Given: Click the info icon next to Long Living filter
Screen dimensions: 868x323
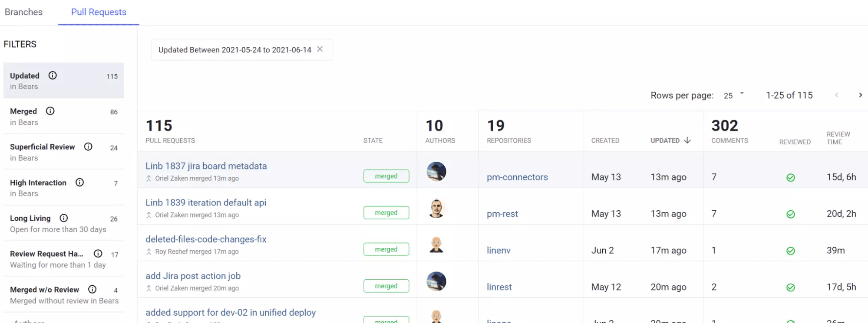Looking at the screenshot, I should (63, 218).
